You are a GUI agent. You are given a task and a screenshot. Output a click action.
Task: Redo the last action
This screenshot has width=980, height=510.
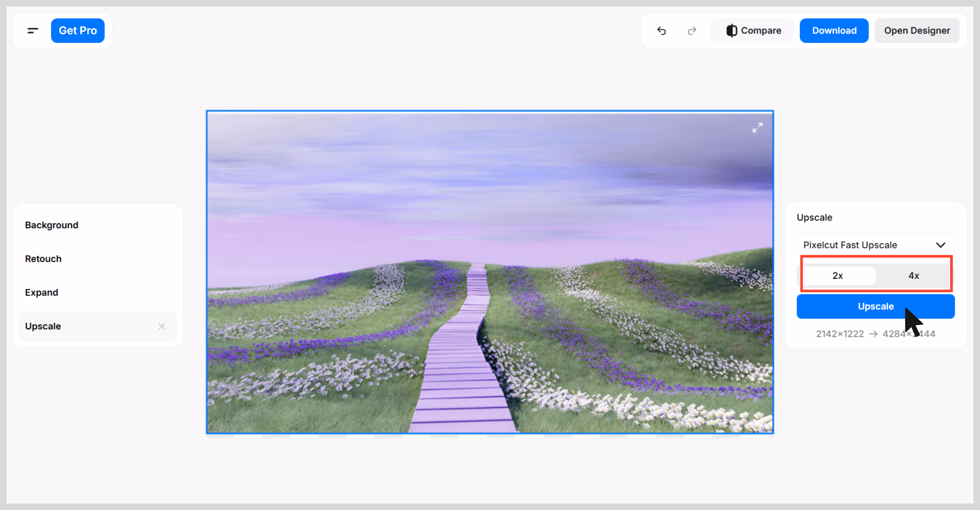(x=692, y=30)
